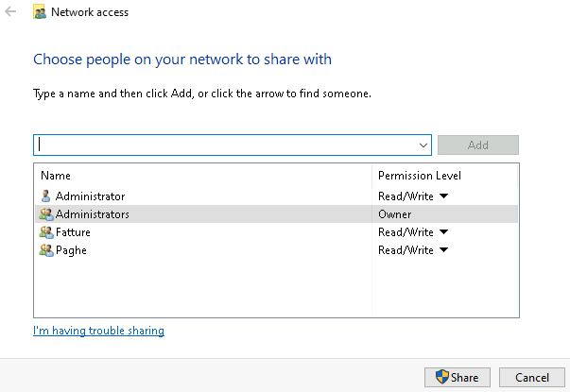The height and width of the screenshot is (392, 570).
Task: Click the Network access title text
Action: [90, 12]
